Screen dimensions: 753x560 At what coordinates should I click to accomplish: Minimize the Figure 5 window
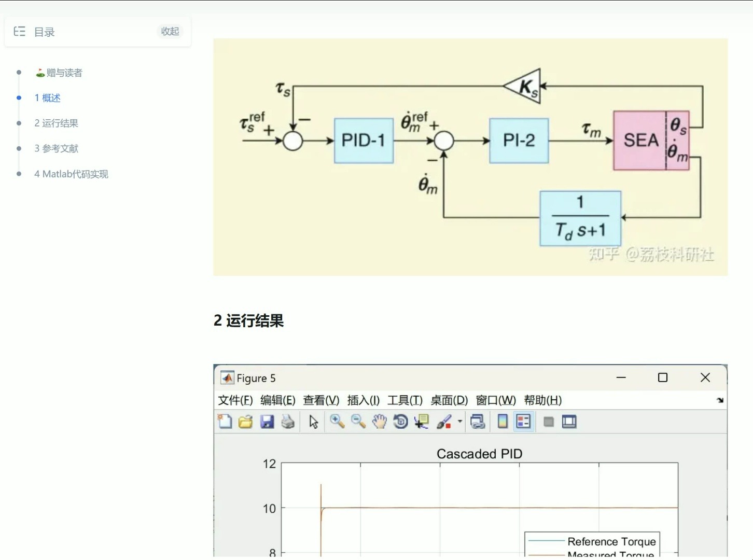tap(621, 377)
